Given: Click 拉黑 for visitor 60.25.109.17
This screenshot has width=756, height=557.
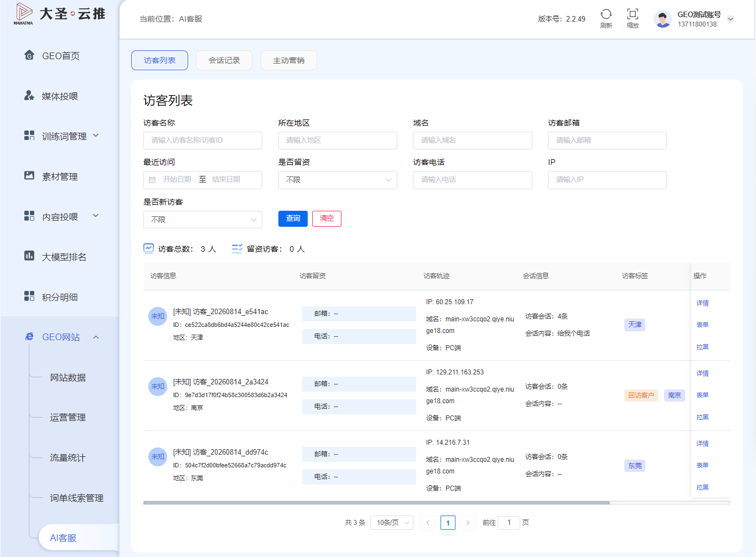Looking at the screenshot, I should click(702, 347).
